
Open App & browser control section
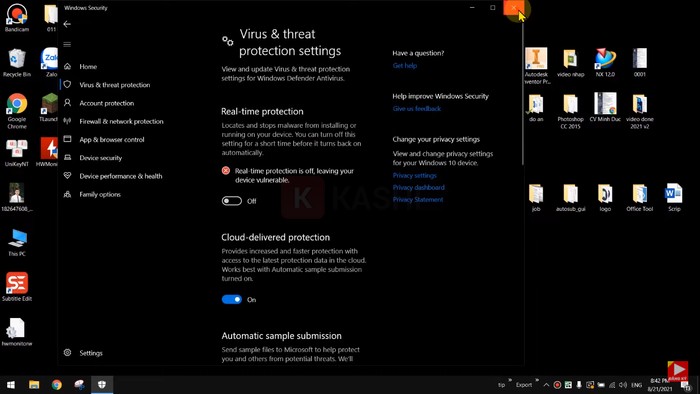[x=112, y=140]
